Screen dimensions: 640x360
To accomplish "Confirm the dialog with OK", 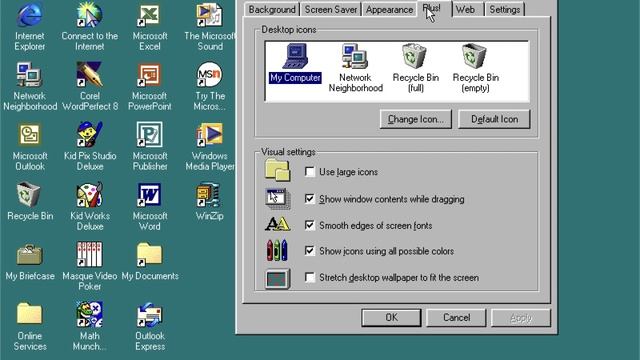I will [391, 318].
